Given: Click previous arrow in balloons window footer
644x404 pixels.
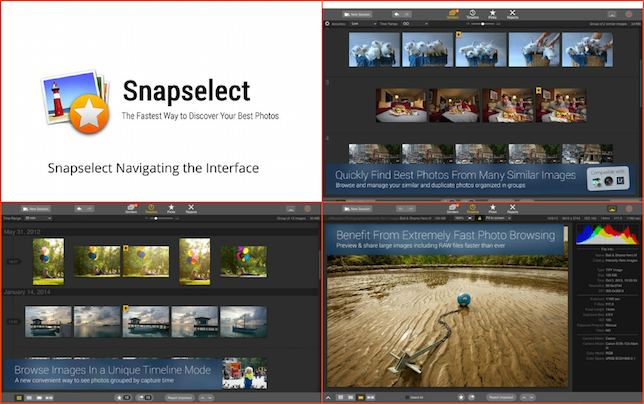Looking at the screenshot, I should click(x=202, y=398).
